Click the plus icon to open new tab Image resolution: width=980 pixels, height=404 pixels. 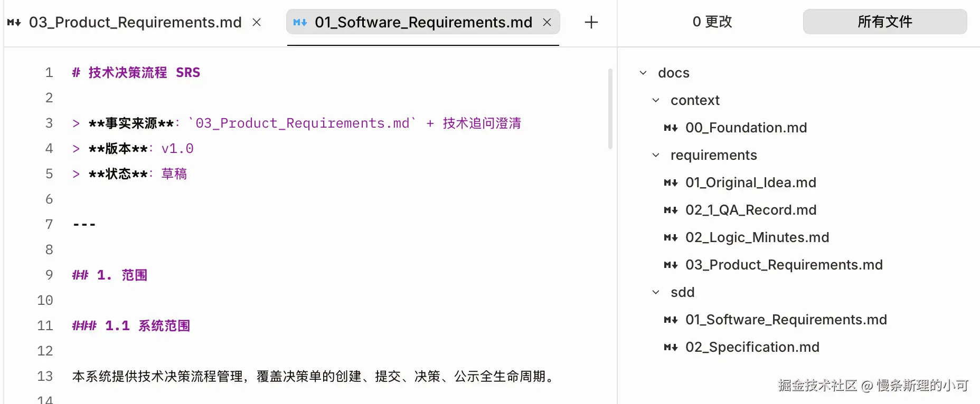point(591,22)
